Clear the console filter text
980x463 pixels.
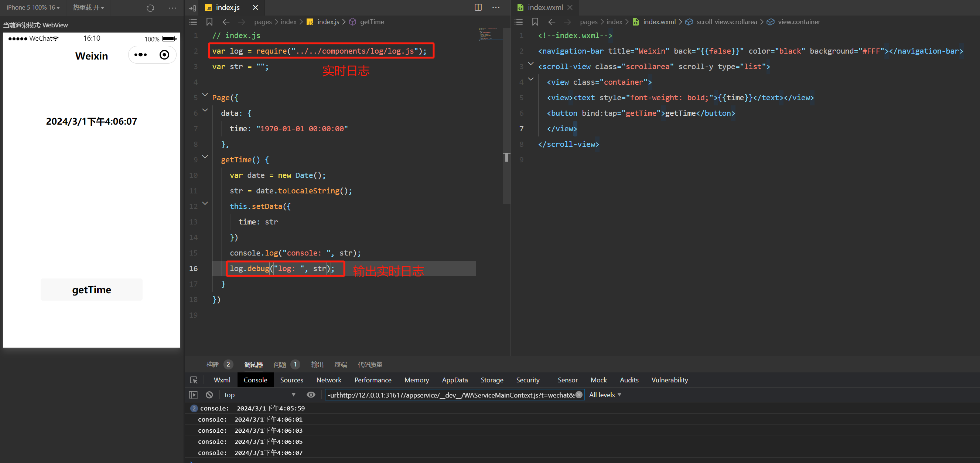[x=578, y=395]
